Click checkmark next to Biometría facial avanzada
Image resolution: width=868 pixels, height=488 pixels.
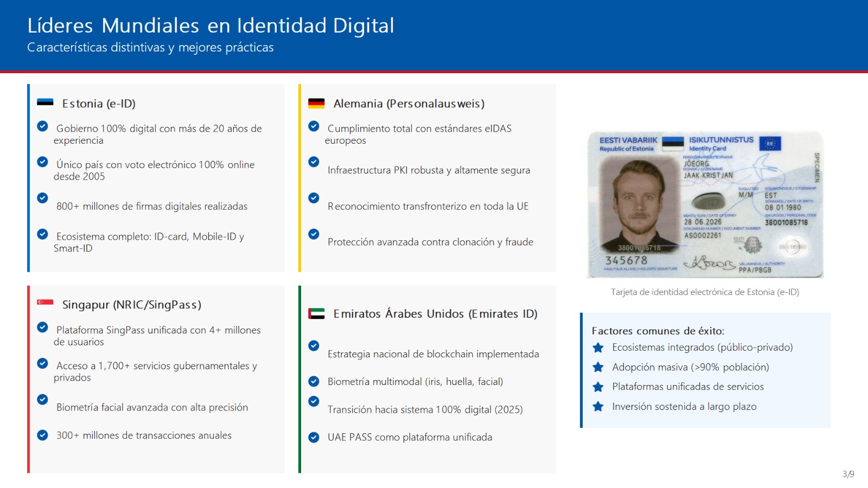click(42, 400)
